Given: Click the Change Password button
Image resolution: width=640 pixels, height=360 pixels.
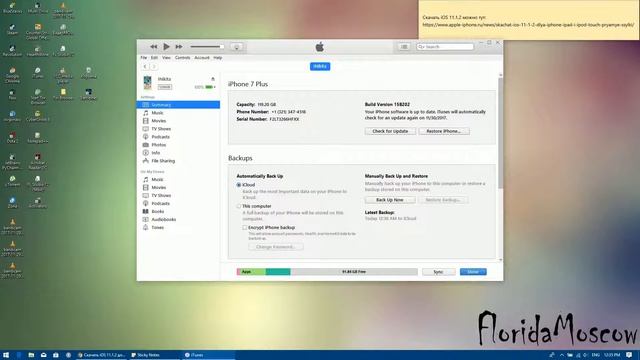Looking at the screenshot, I should click(276, 247).
